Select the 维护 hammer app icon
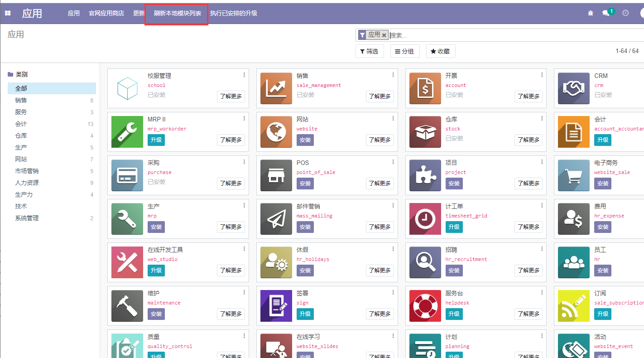This screenshot has width=644, height=358. coord(127,306)
